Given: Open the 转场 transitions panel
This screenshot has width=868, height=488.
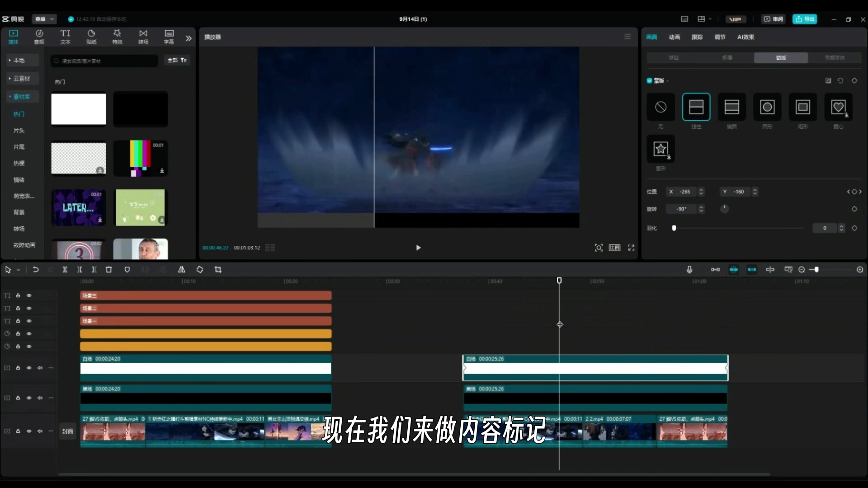Looking at the screenshot, I should click(x=143, y=37).
